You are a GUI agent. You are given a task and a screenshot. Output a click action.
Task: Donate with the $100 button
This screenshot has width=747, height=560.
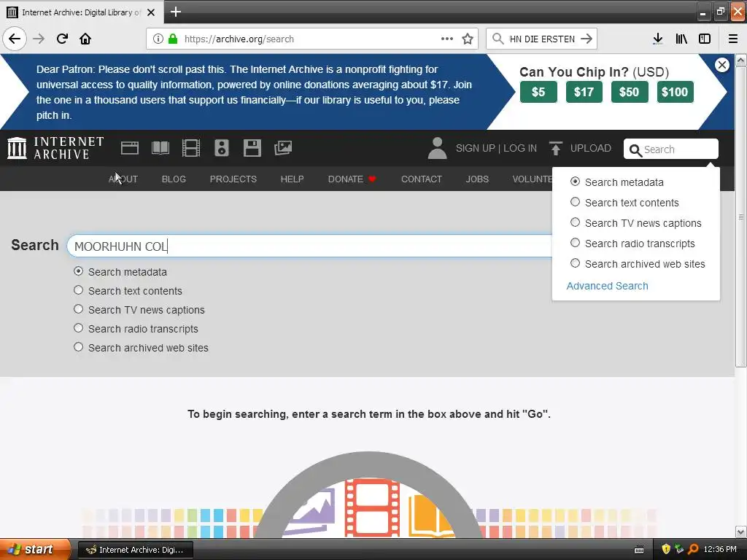[675, 92]
